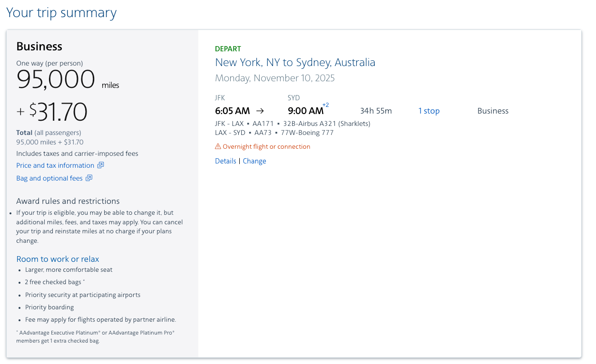Image resolution: width=596 pixels, height=364 pixels.
Task: Click the DEPART section heading
Action: (228, 48)
